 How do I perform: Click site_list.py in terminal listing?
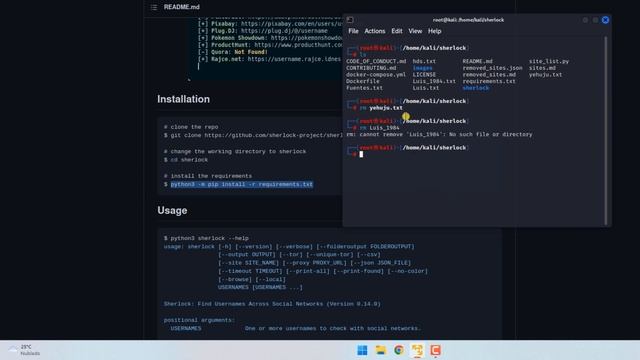coord(549,61)
